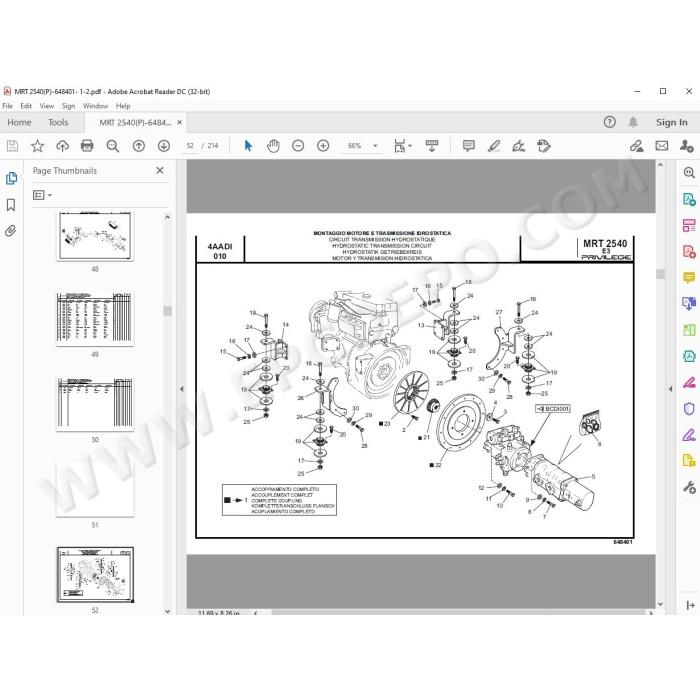Open the Bookmarks panel
Image resolution: width=700 pixels, height=700 pixels.
coord(11,205)
